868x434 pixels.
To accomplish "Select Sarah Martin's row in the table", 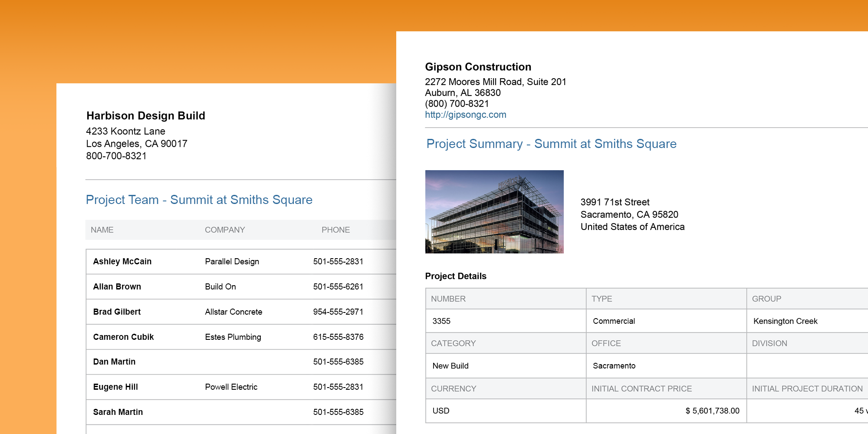I will pyautogui.click(x=118, y=411).
